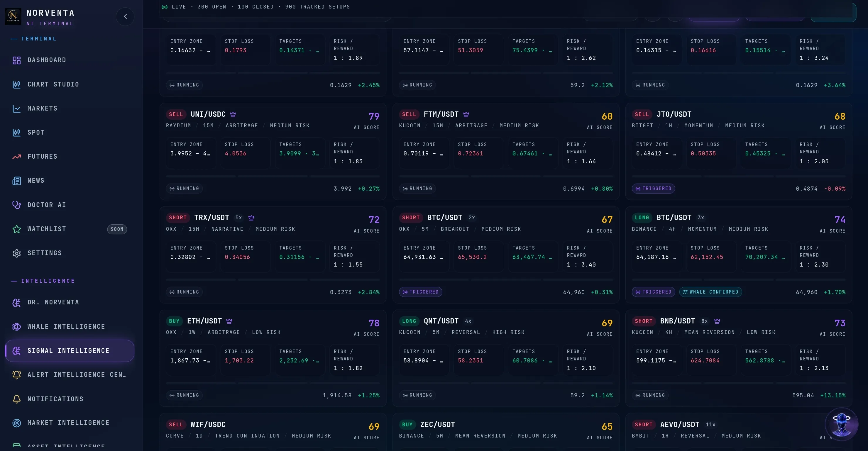Click the crown icon beside FTM/USDT
Viewport: 868px width, 451px height.
point(466,115)
